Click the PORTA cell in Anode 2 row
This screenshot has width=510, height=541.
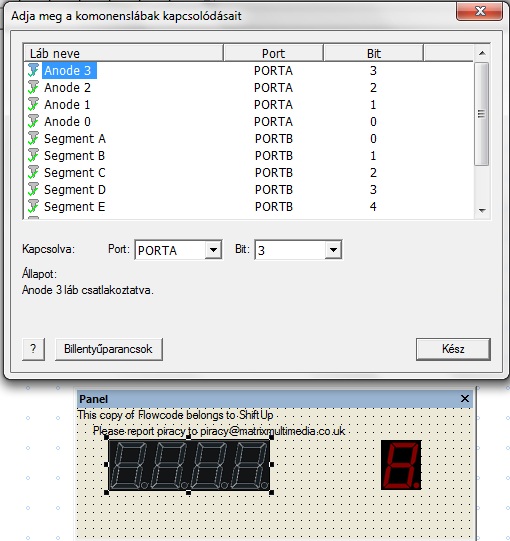(x=273, y=88)
